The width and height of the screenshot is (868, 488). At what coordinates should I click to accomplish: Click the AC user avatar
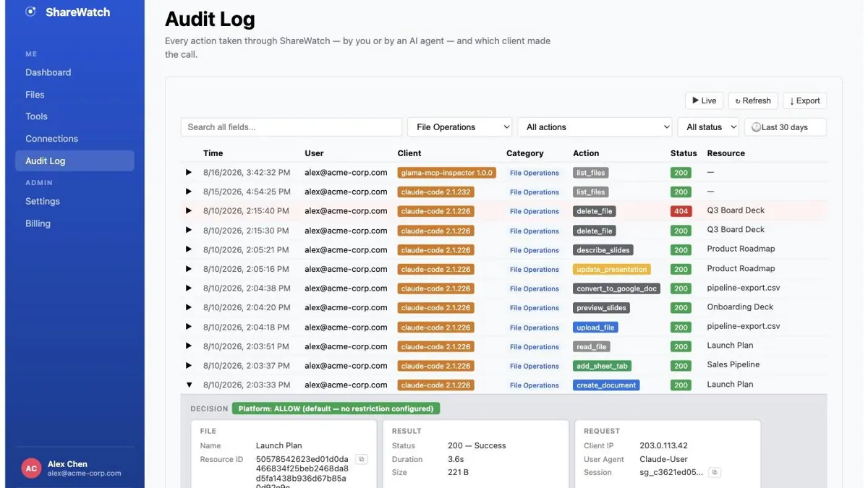coord(31,468)
